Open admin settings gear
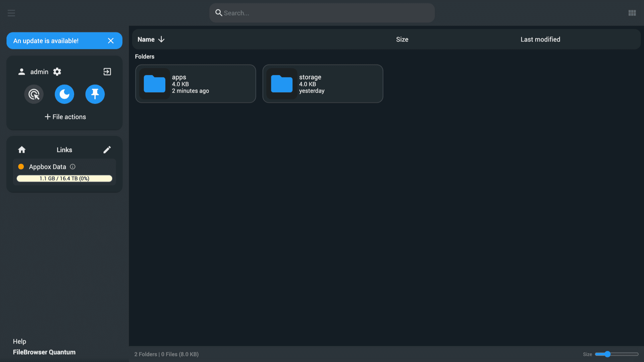The width and height of the screenshot is (644, 362). click(57, 71)
